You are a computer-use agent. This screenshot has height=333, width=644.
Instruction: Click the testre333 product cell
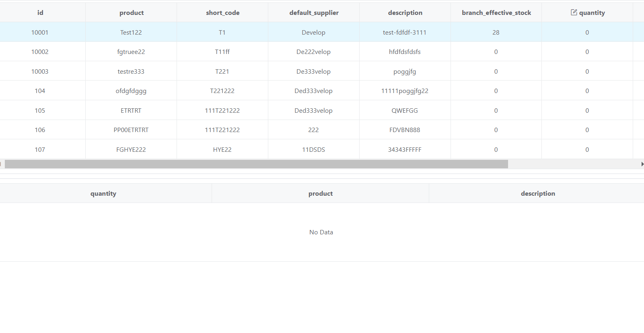click(x=131, y=71)
